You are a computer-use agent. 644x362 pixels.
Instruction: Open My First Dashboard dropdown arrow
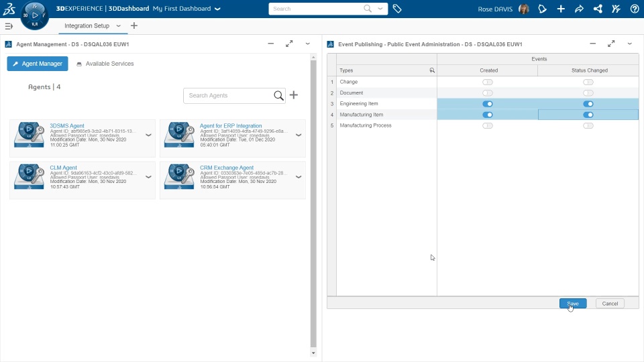click(217, 9)
